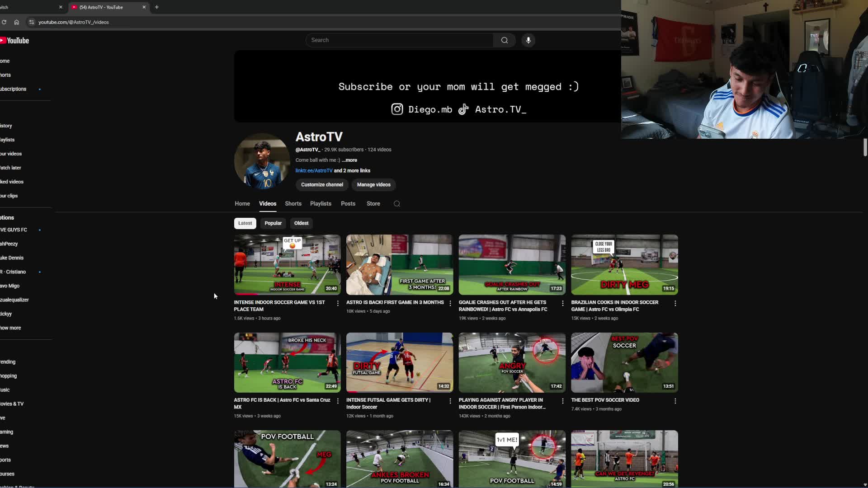Click the browser home icon
The width and height of the screenshot is (868, 488).
click(x=17, y=22)
